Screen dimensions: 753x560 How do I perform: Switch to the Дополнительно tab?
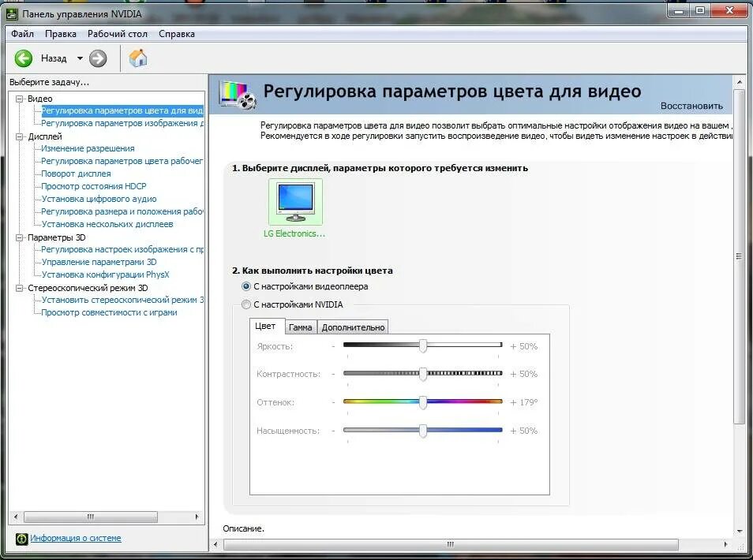coord(353,327)
